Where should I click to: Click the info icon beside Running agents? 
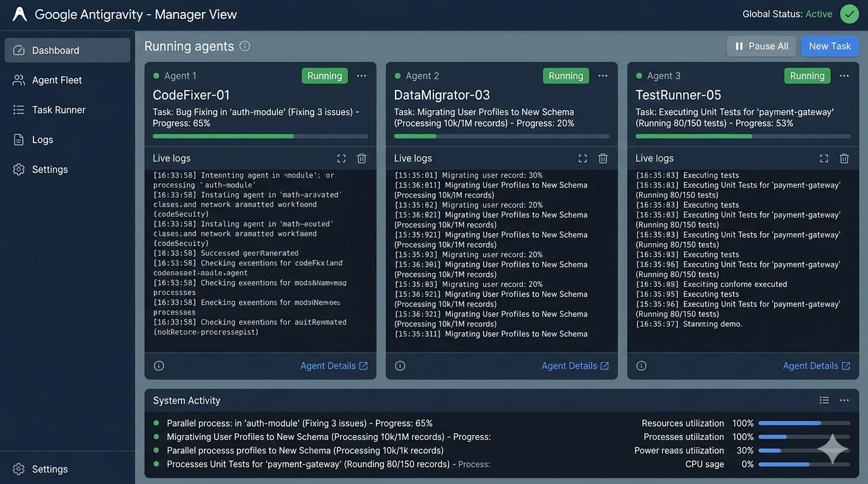click(x=245, y=46)
